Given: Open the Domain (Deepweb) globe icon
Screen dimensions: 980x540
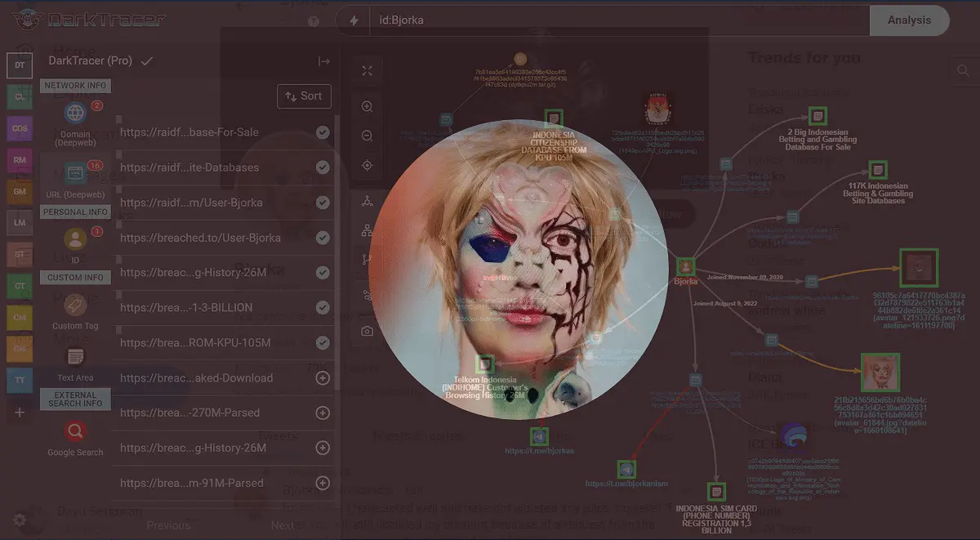Looking at the screenshot, I should tap(75, 113).
